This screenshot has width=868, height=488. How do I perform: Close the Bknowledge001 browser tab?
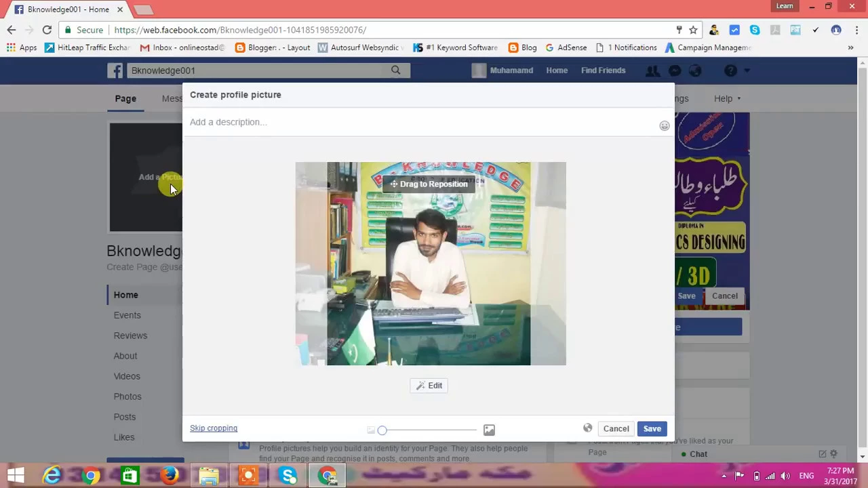click(x=121, y=9)
